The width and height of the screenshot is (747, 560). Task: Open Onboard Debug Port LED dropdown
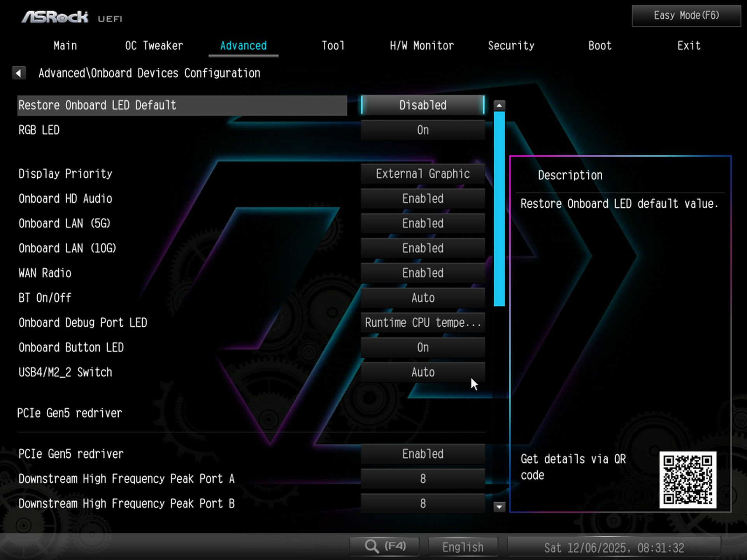423,322
